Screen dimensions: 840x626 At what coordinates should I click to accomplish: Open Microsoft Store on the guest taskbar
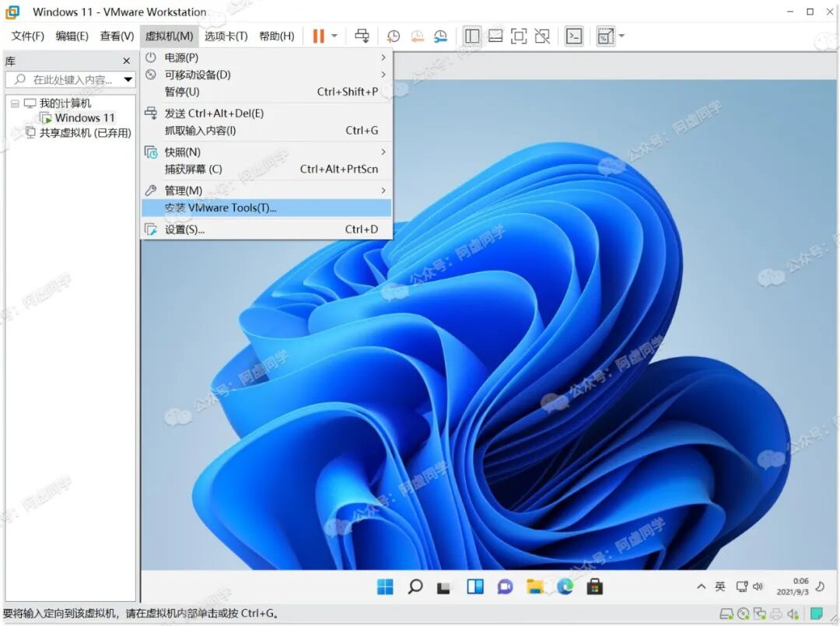coord(594,587)
